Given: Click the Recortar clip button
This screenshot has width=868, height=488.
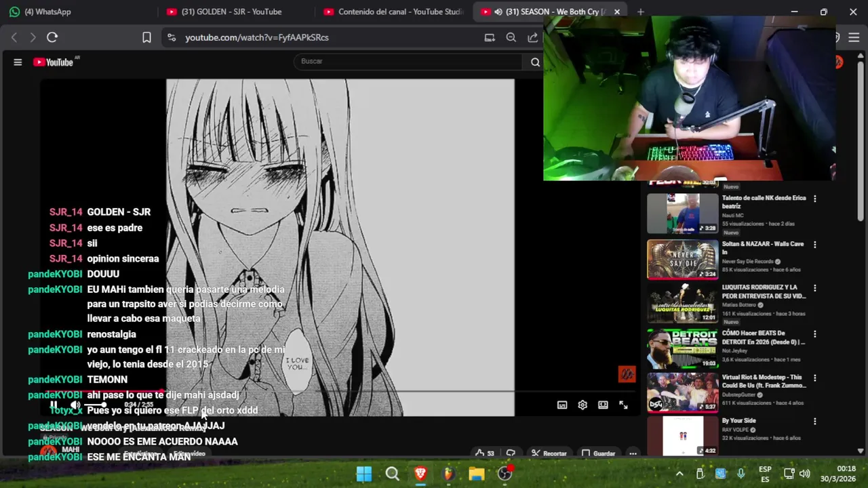Looking at the screenshot, I should [549, 453].
